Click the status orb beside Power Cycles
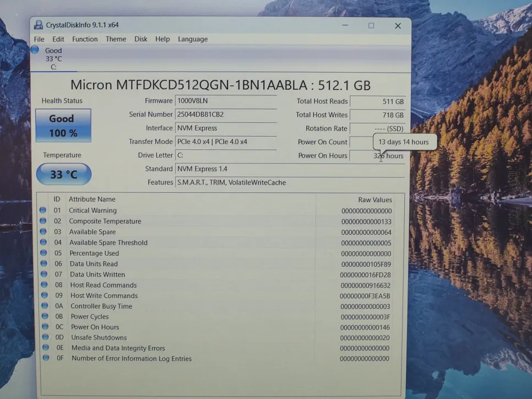 [44, 316]
